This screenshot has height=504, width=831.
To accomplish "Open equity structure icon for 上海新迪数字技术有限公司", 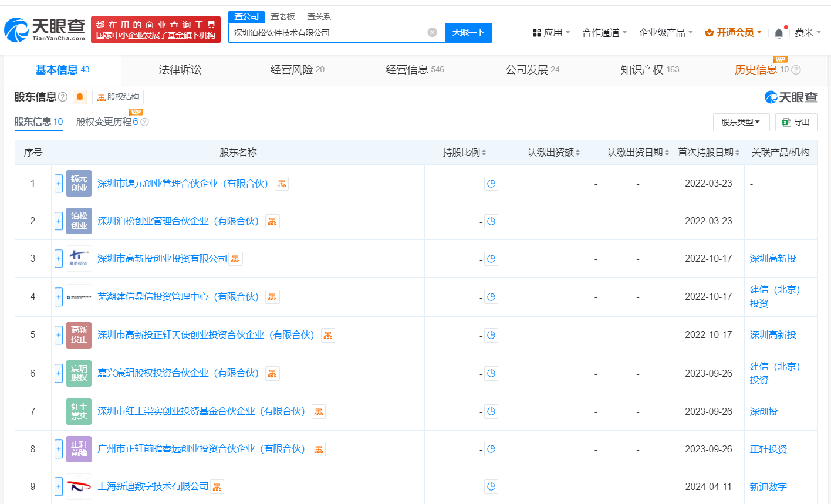I will coord(217,486).
